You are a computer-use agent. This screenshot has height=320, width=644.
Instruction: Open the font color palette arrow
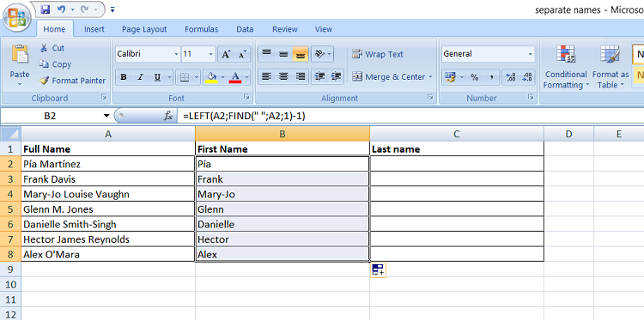click(246, 76)
